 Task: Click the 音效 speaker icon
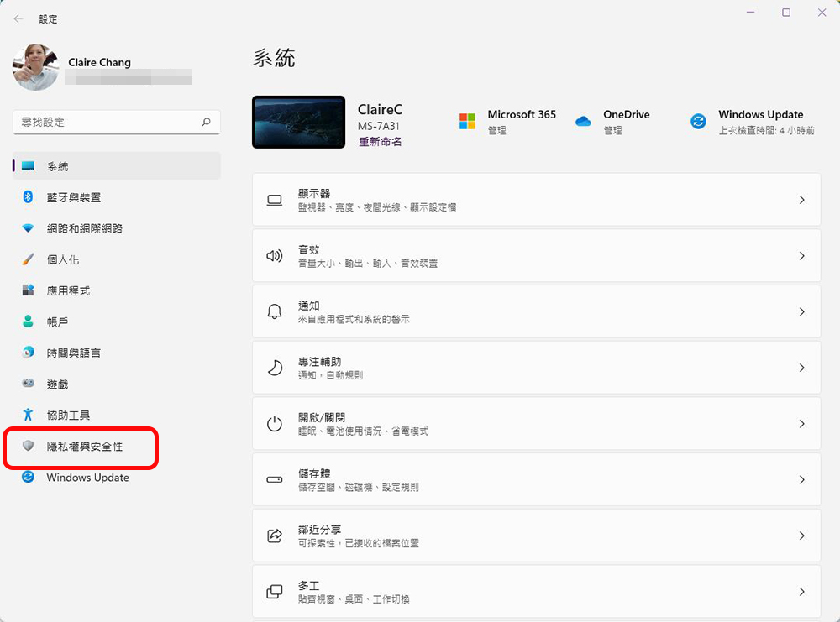click(x=275, y=256)
